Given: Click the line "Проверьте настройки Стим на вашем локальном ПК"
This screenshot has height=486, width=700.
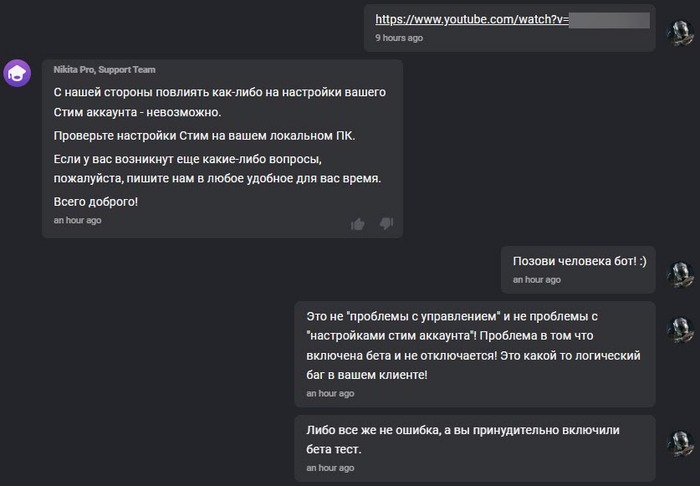Looking at the screenshot, I should (x=204, y=135).
